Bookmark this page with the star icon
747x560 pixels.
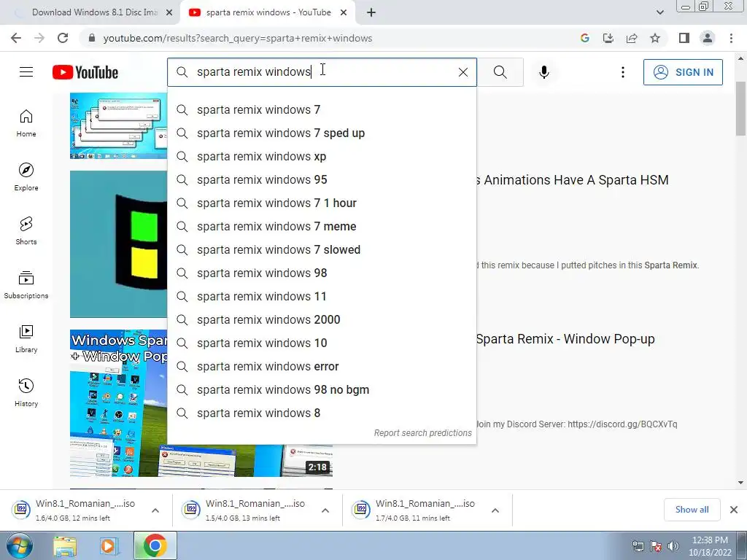pos(655,38)
